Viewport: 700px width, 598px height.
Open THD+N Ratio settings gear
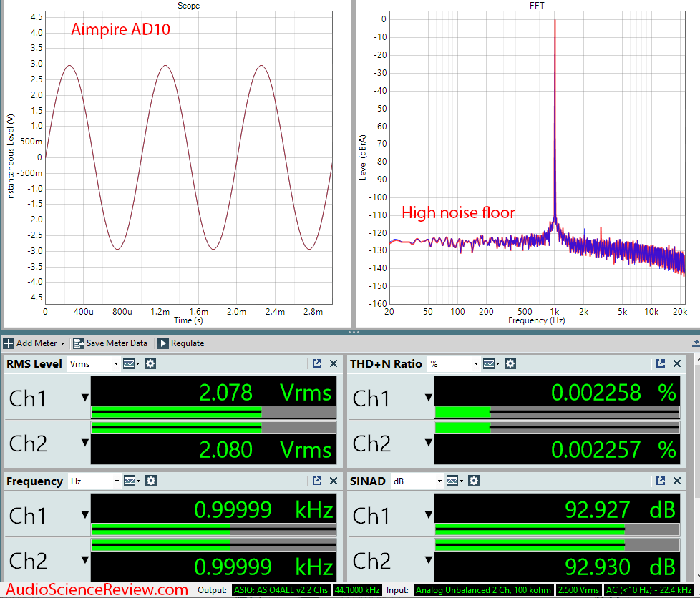(x=510, y=363)
